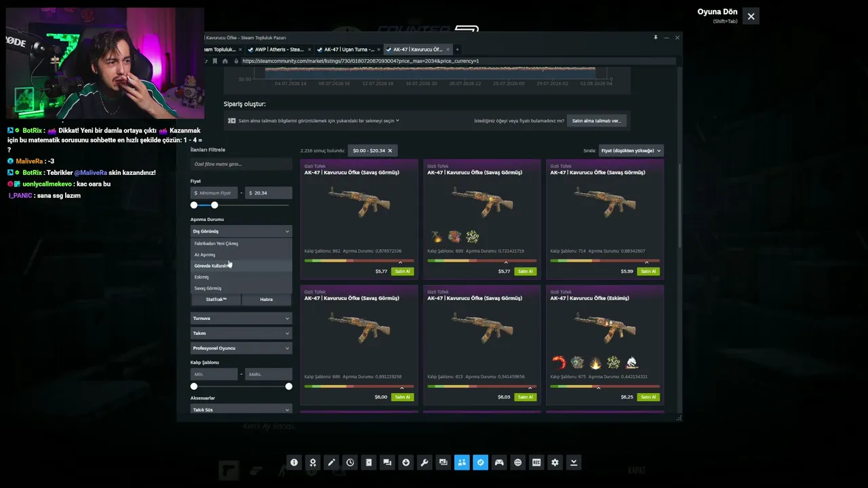The width and height of the screenshot is (868, 488).
Task: Open the notes pencil icon in the overlay toolbar
Action: click(x=332, y=462)
